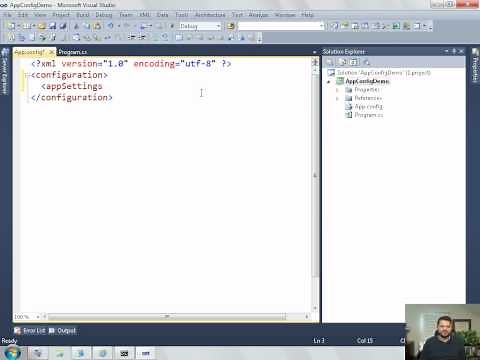Switch to the Program.cs tab
The height and width of the screenshot is (360, 480).
pyautogui.click(x=73, y=52)
